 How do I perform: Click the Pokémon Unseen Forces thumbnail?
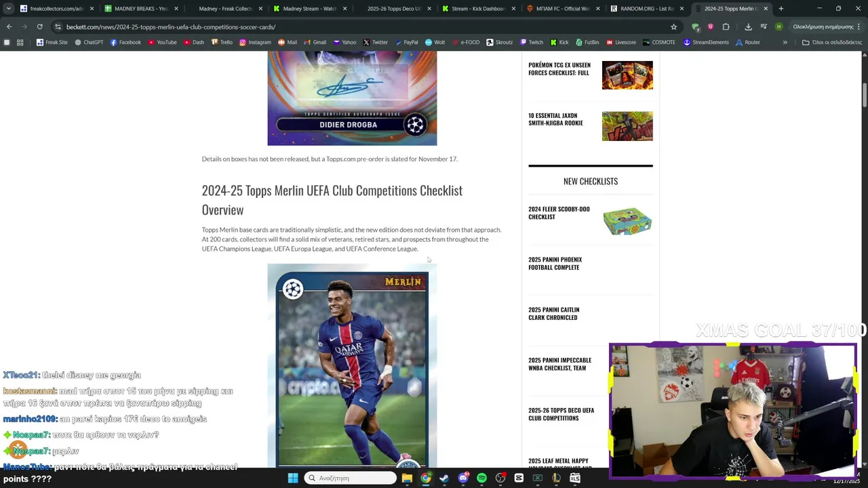627,75
